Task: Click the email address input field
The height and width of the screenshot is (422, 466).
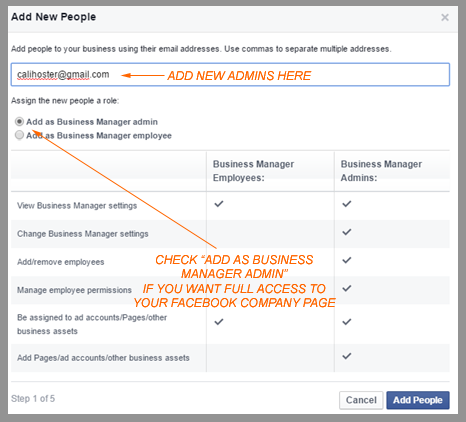Action: pyautogui.click(x=230, y=74)
